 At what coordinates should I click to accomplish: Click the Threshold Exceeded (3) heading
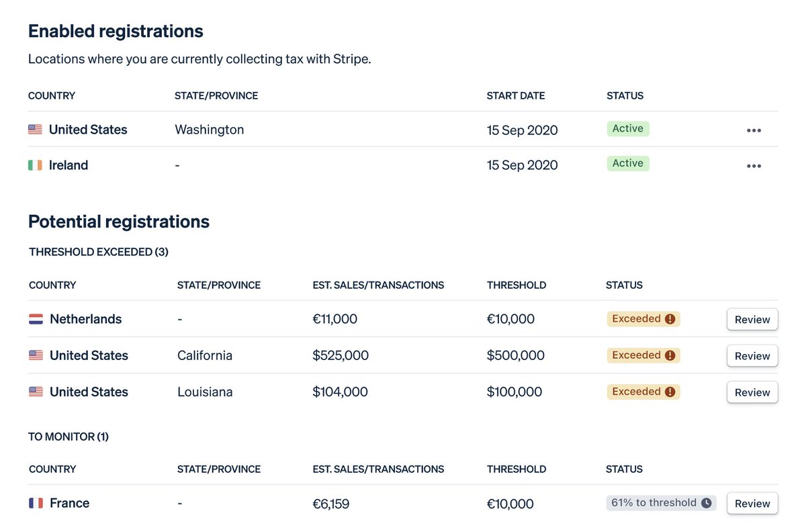pos(99,252)
